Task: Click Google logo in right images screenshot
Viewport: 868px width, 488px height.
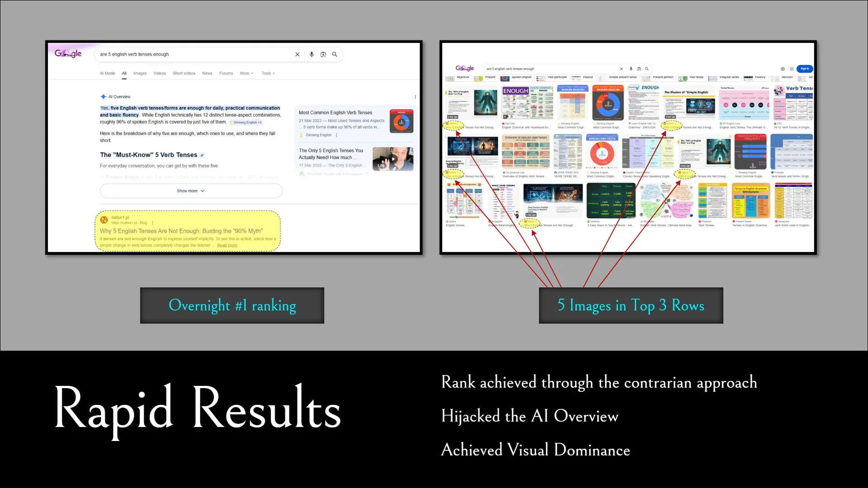Action: point(465,68)
